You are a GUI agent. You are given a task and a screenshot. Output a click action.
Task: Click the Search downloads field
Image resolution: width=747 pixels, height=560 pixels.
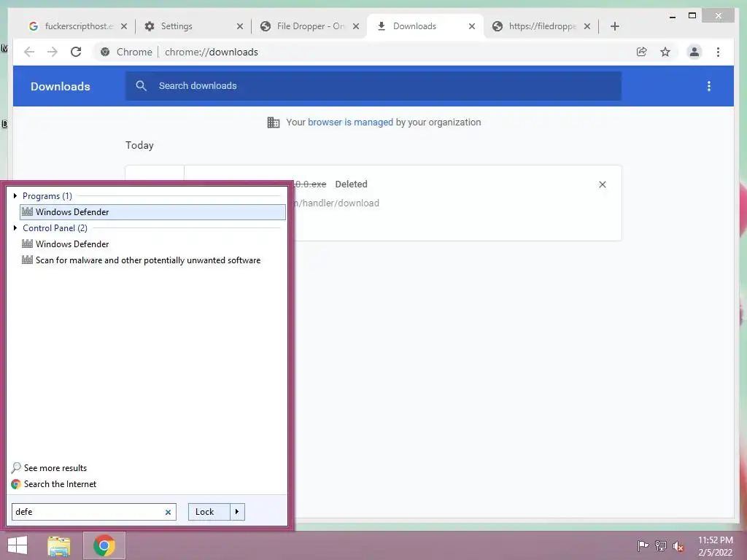[x=373, y=86]
